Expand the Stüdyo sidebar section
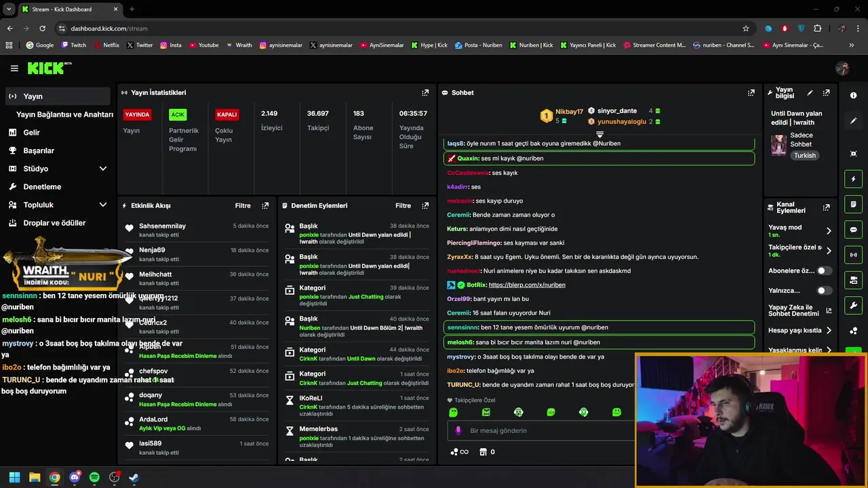The width and height of the screenshot is (868, 488). pyautogui.click(x=103, y=169)
